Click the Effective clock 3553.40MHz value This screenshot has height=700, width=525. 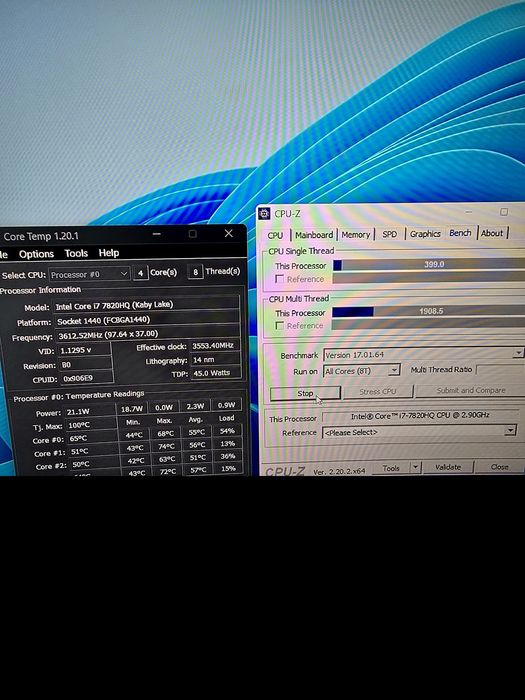[215, 346]
